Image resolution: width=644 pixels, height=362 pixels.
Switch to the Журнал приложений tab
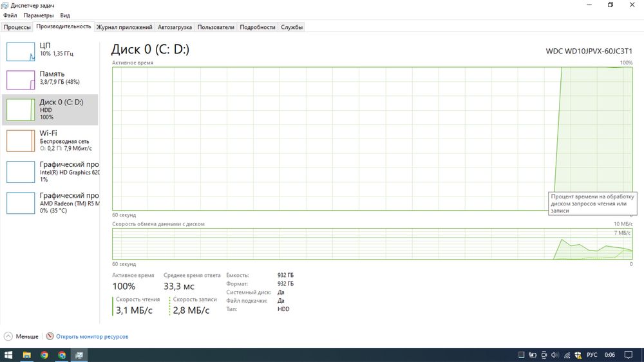click(x=124, y=27)
